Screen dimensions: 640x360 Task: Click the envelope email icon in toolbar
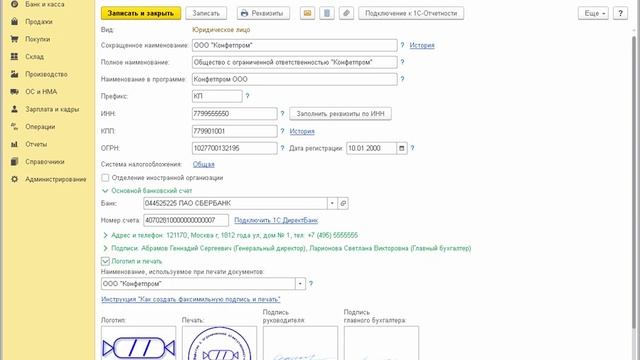click(x=307, y=13)
